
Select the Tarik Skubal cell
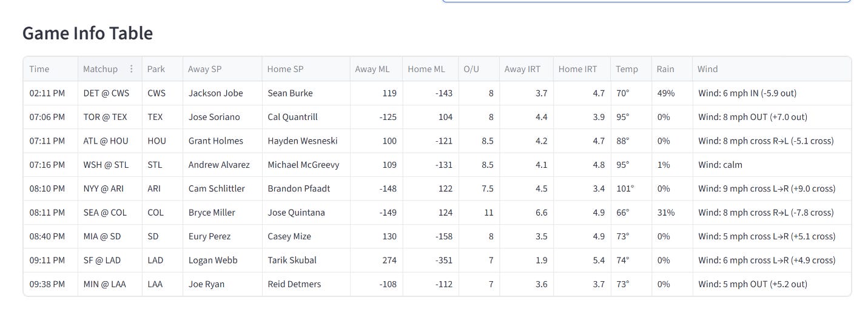click(x=306, y=261)
